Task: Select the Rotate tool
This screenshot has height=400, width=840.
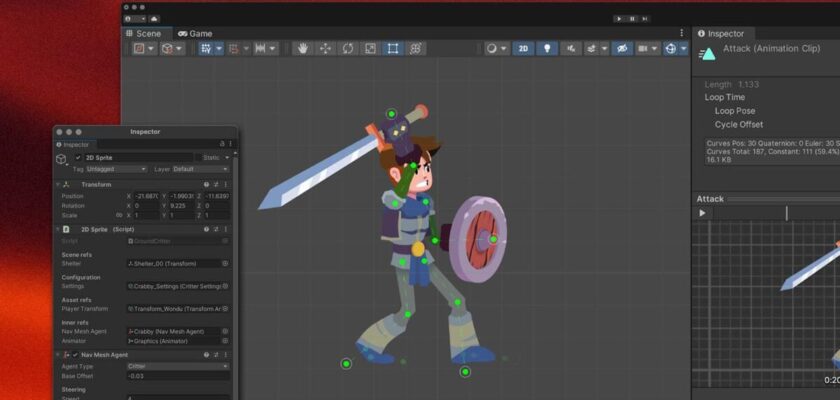Action: point(348,48)
